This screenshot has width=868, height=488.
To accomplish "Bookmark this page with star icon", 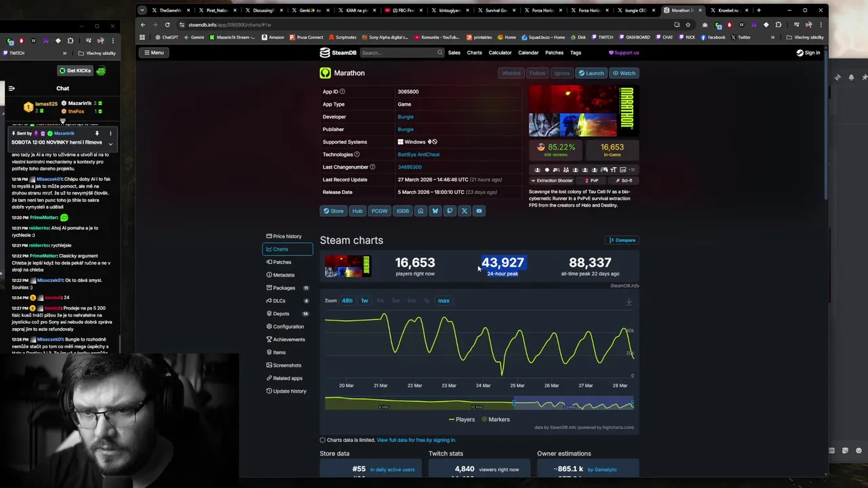I will coord(688,24).
